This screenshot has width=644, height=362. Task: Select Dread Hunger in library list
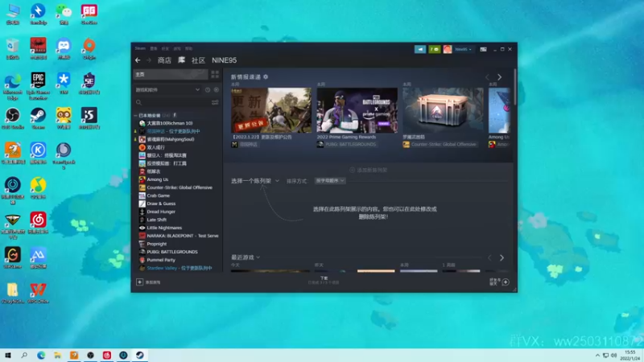(x=161, y=212)
